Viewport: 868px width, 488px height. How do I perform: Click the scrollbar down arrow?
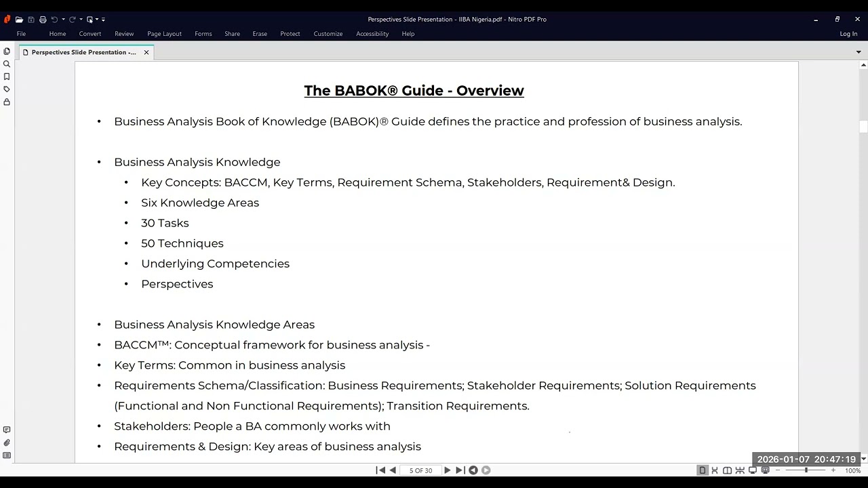click(x=863, y=460)
